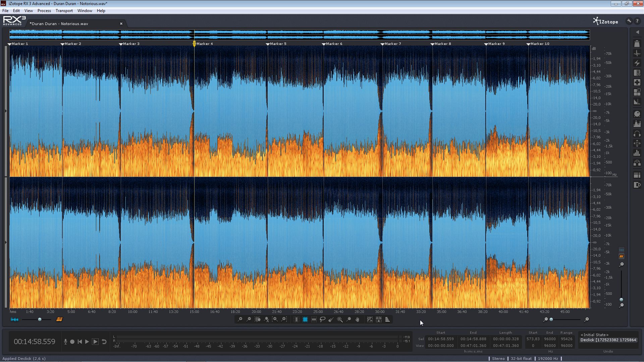This screenshot has width=644, height=362.
Task: Select the brush selection tool
Action: 331,319
